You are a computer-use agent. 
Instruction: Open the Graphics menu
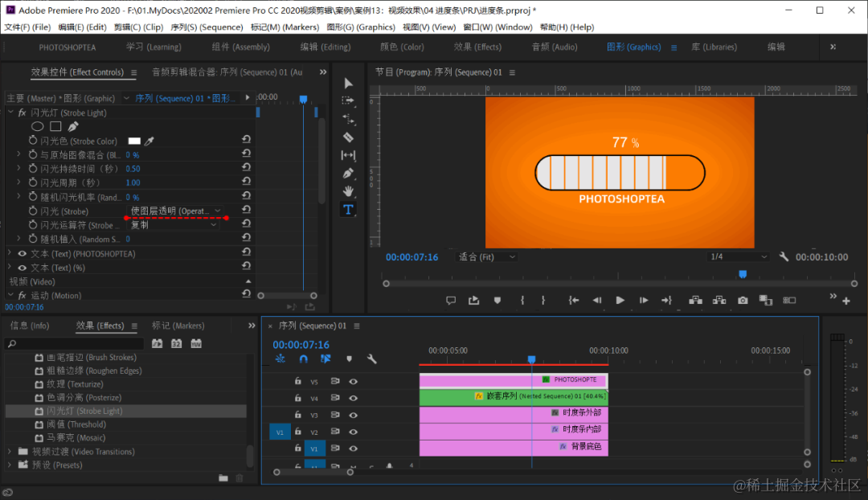pyautogui.click(x=361, y=27)
